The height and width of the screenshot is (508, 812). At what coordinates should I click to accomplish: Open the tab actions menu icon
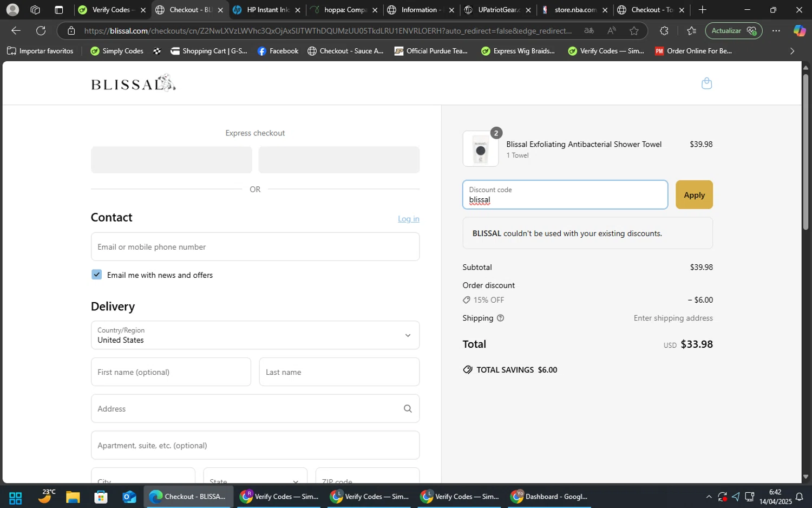[59, 10]
